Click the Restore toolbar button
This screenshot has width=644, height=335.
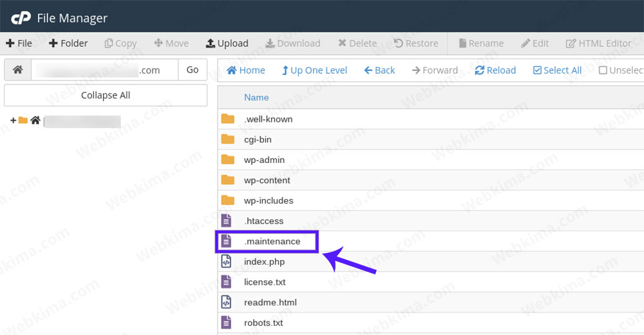pyautogui.click(x=415, y=43)
